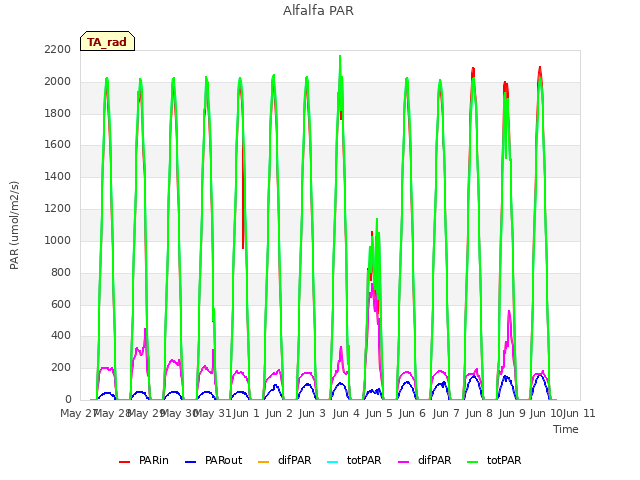The width and height of the screenshot is (640, 480).
Task: Click the 1600 y-axis tick label
Action: tap(58, 144)
